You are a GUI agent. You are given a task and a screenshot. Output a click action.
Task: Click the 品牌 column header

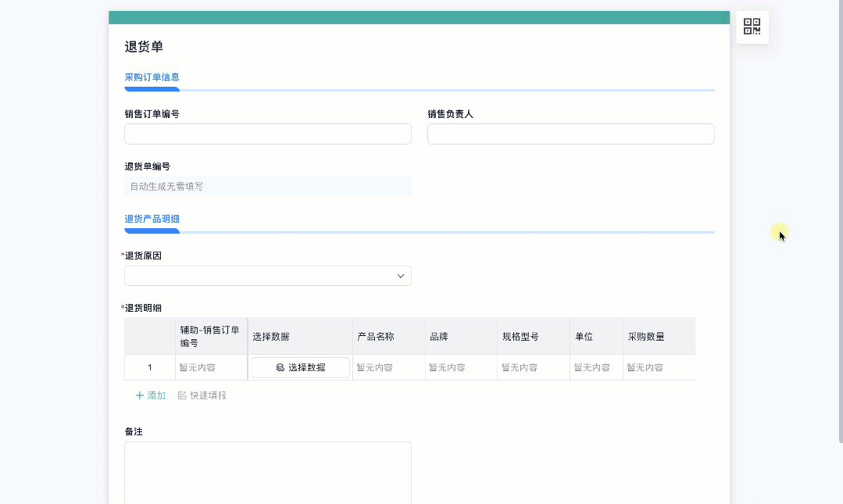461,336
